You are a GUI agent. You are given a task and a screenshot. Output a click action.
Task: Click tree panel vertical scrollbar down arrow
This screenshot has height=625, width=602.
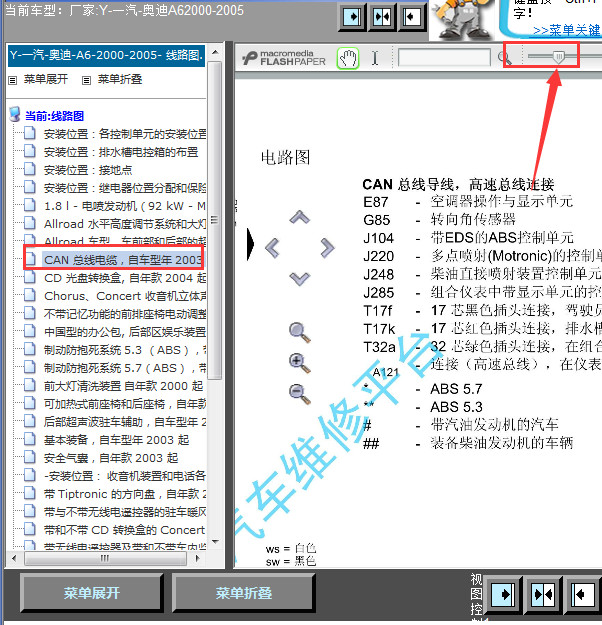[x=215, y=541]
